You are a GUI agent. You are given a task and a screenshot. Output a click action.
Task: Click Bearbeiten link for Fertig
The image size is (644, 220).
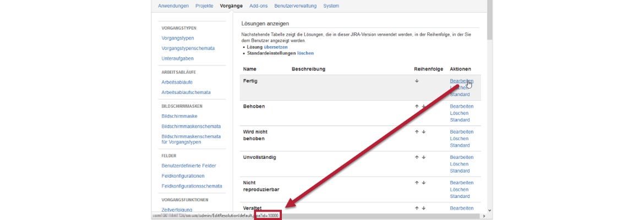pyautogui.click(x=461, y=81)
